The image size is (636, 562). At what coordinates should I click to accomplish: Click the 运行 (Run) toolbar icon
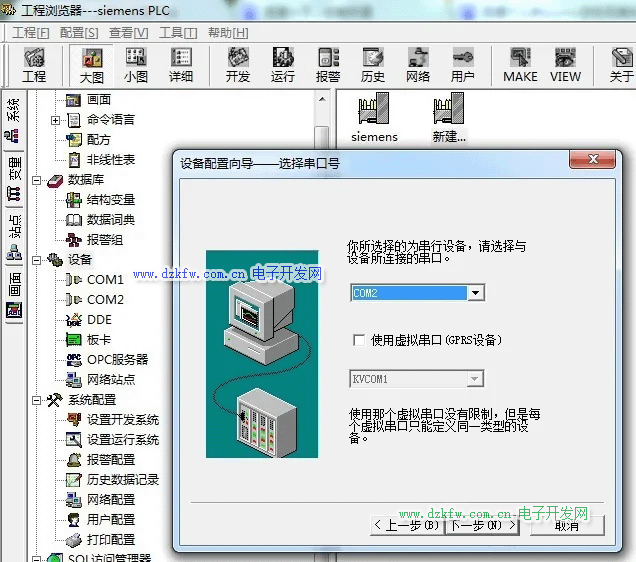click(283, 65)
